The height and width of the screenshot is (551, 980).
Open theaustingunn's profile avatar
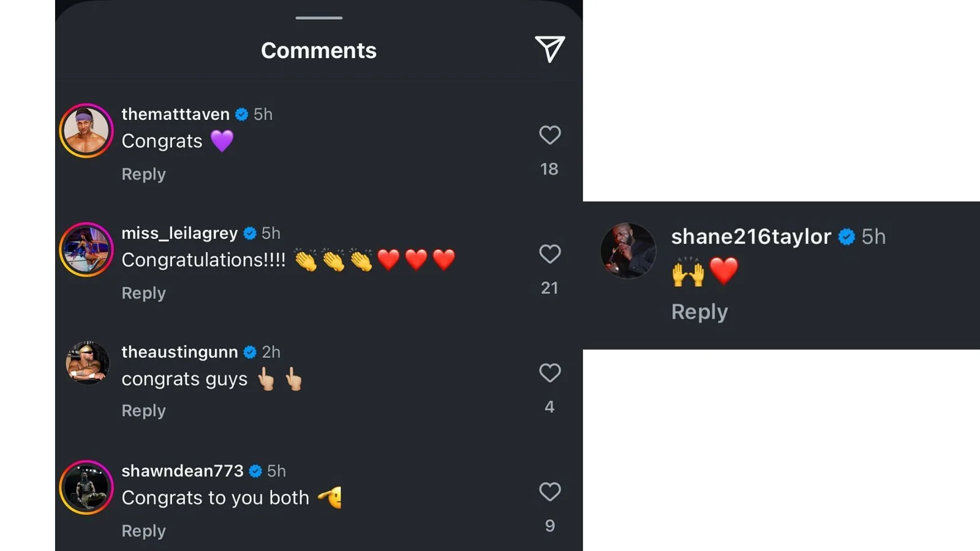click(88, 362)
